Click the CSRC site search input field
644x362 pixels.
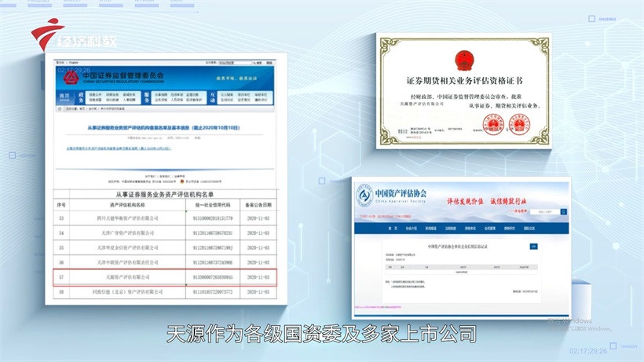235,63
